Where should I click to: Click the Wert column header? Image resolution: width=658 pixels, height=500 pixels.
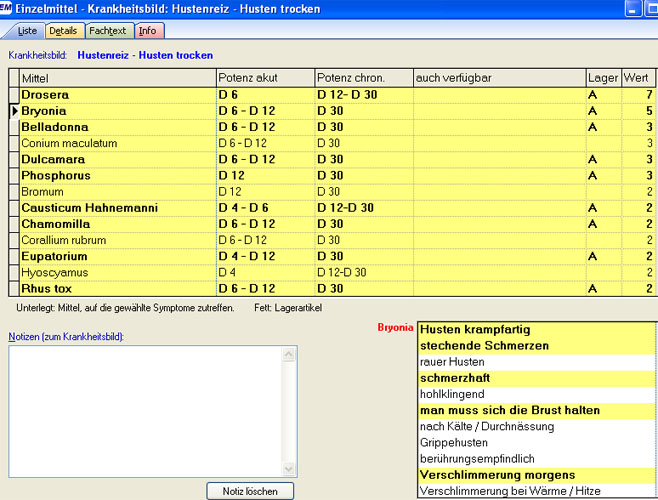[636, 77]
